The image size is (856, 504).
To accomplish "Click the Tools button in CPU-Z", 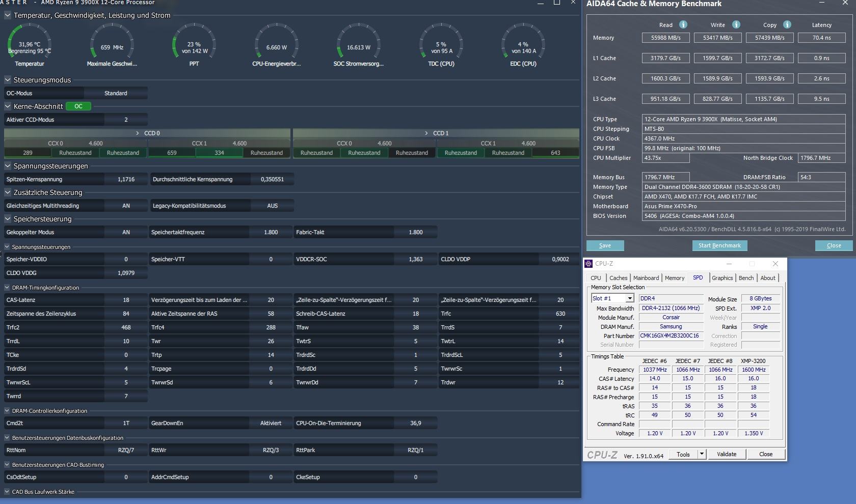I will tap(683, 454).
